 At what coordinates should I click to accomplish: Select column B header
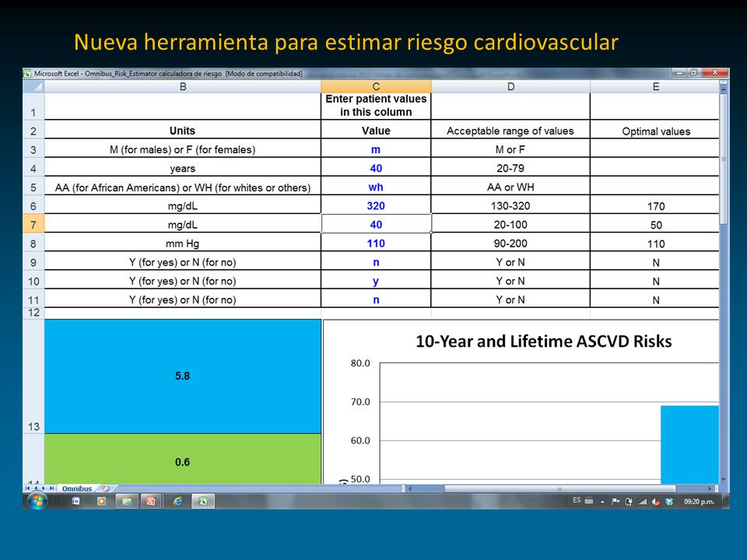tap(182, 86)
